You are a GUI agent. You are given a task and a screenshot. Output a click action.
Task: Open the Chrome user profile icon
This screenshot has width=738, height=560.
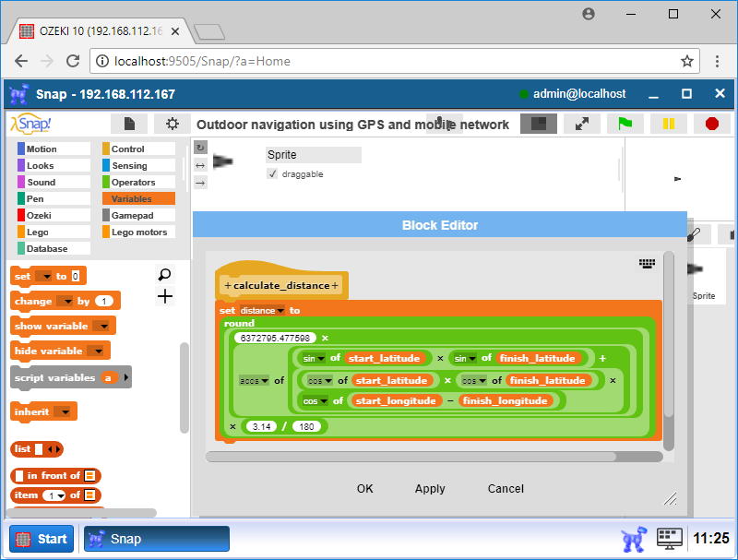589,14
